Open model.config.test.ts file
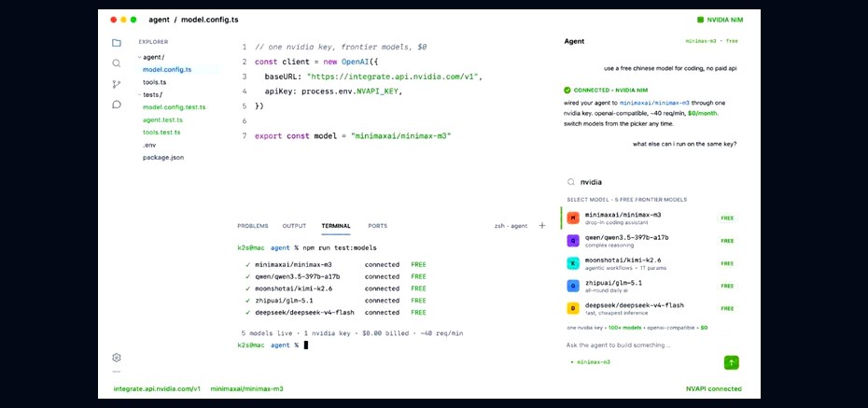 tap(174, 107)
